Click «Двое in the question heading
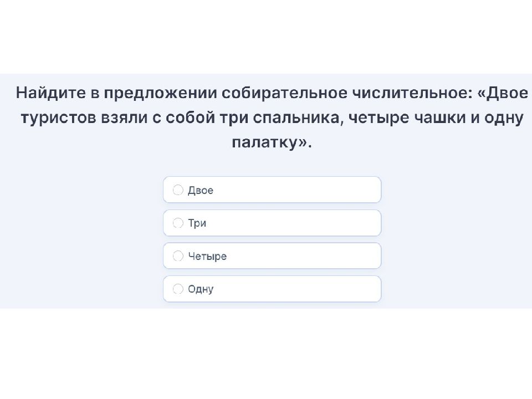Screen dimensions: 532x399 click(503, 93)
